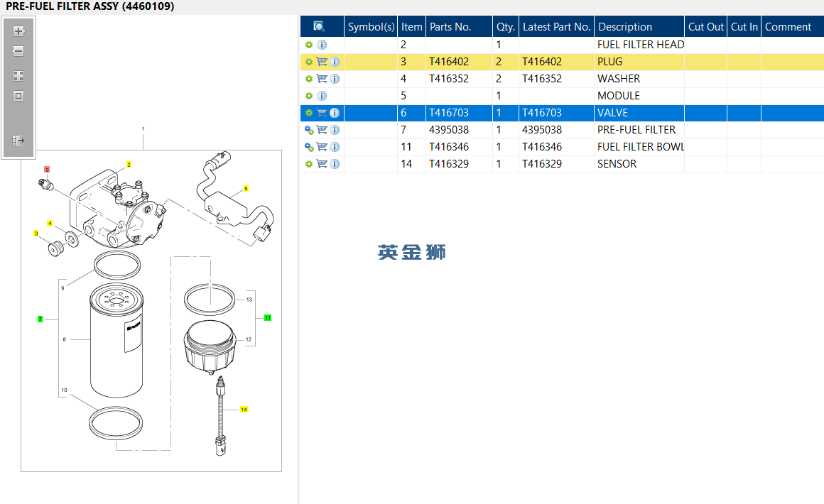Click the Cut In column header
The width and height of the screenshot is (824, 504).
(744, 26)
